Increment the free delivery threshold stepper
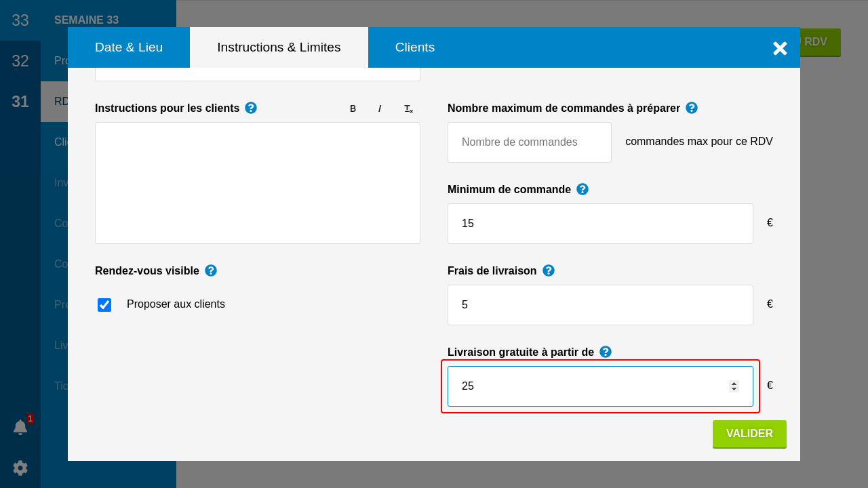 coord(734,383)
